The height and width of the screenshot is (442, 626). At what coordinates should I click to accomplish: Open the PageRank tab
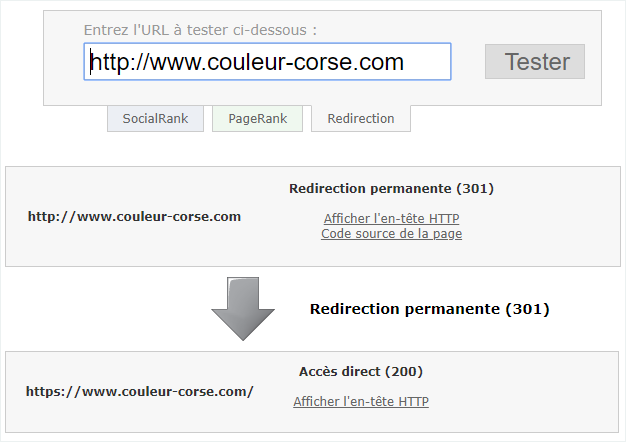point(257,118)
